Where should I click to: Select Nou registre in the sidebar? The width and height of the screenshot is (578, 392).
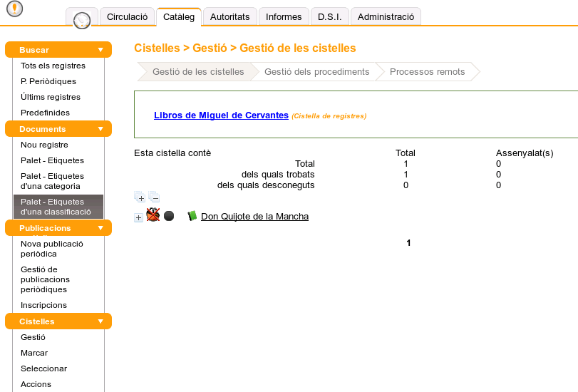point(44,145)
